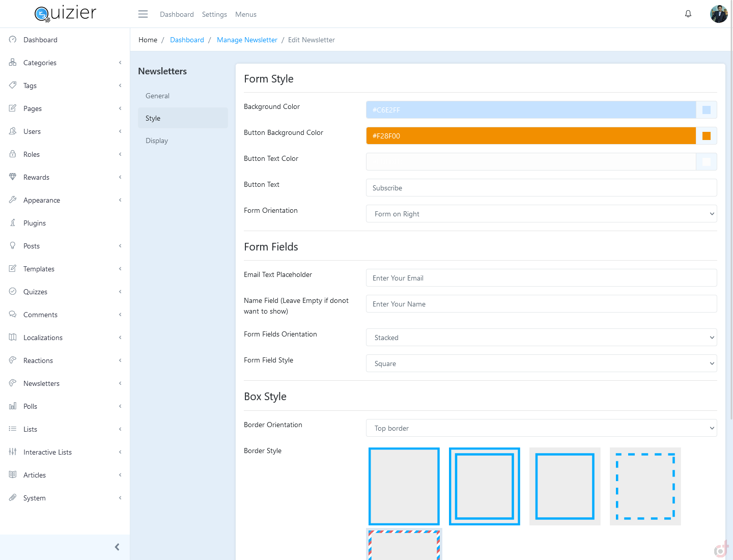Viewport: 733px width, 560px height.
Task: Open the notifications bell icon
Action: (x=688, y=14)
